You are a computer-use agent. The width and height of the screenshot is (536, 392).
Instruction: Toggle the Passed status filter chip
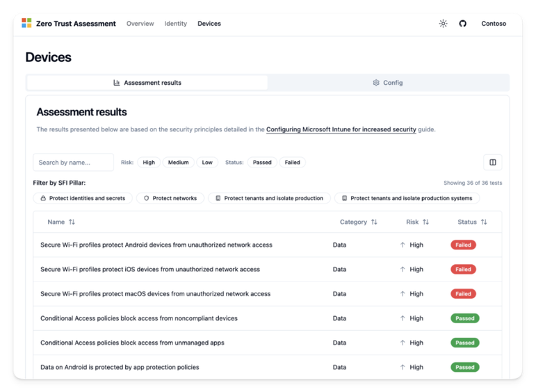coord(262,163)
